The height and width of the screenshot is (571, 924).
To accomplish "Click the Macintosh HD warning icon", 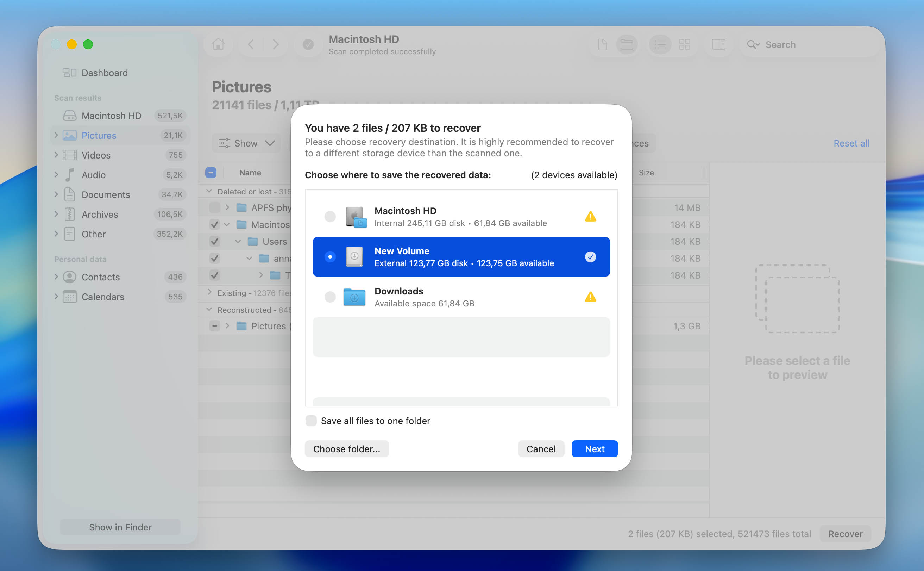I will click(x=590, y=216).
